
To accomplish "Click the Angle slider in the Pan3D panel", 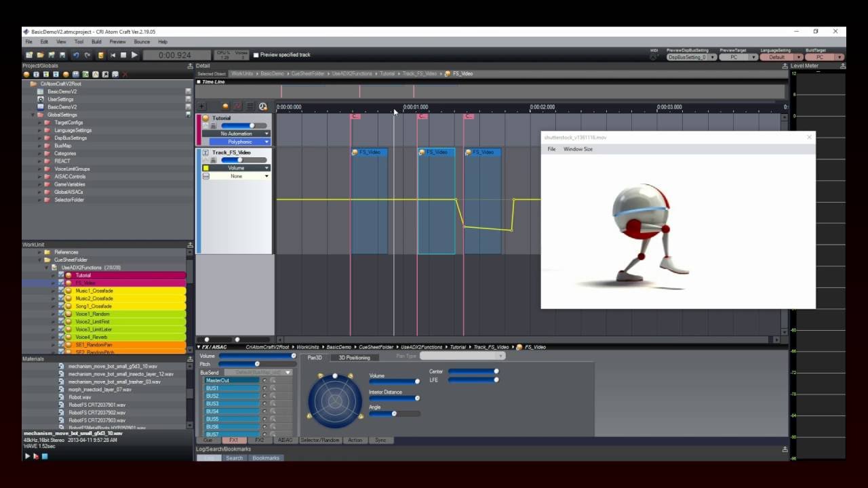I will coord(394,413).
